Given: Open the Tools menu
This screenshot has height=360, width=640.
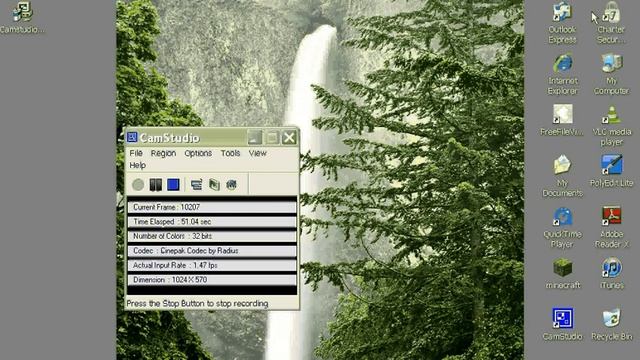Looking at the screenshot, I should [x=230, y=153].
